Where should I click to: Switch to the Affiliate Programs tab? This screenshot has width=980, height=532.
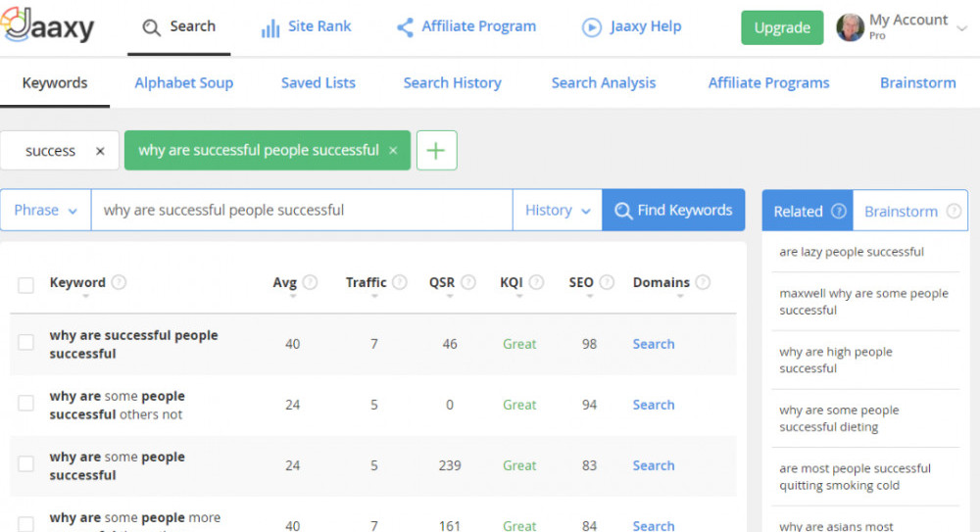tap(768, 82)
